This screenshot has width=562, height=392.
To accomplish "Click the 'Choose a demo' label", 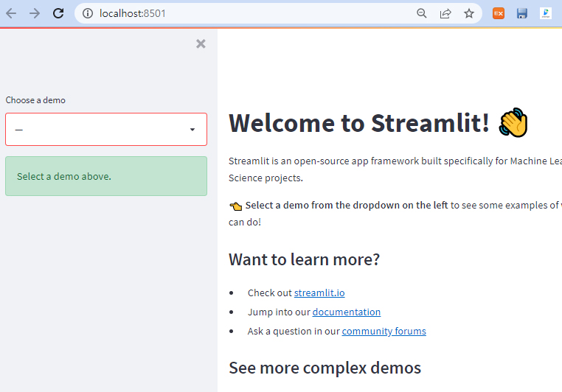I will point(35,100).
